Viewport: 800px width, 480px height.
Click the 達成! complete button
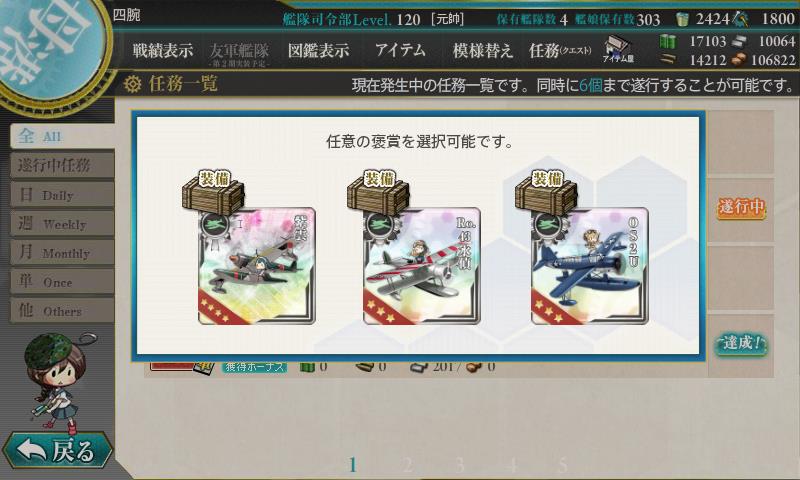point(741,343)
